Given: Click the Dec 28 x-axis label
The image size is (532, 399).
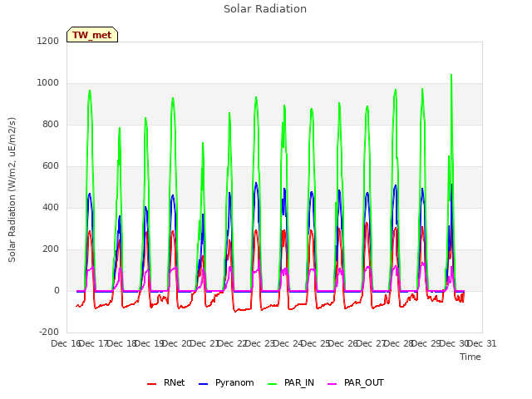Looking at the screenshot, I should coord(399,343).
